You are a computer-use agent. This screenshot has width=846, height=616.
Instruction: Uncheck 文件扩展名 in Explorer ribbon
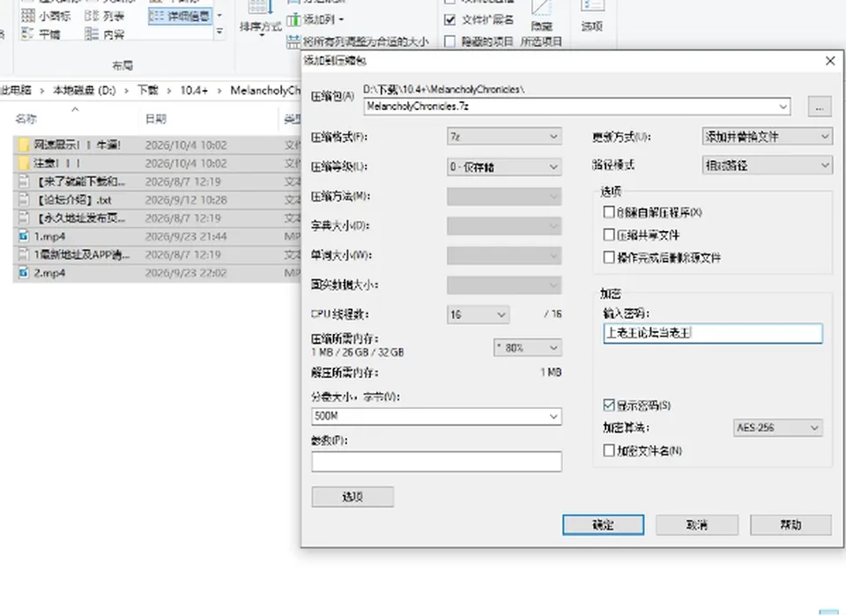pyautogui.click(x=449, y=20)
